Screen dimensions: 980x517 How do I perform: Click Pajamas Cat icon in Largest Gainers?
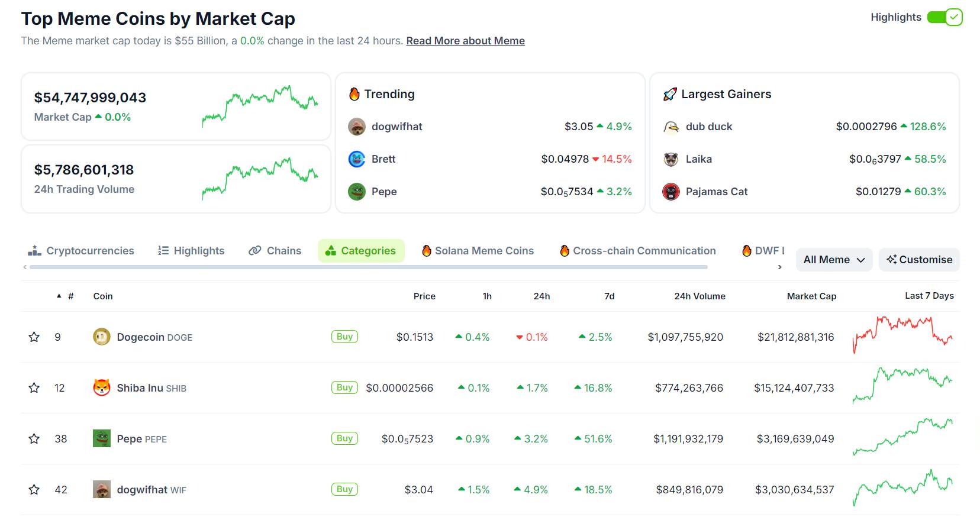pos(671,192)
